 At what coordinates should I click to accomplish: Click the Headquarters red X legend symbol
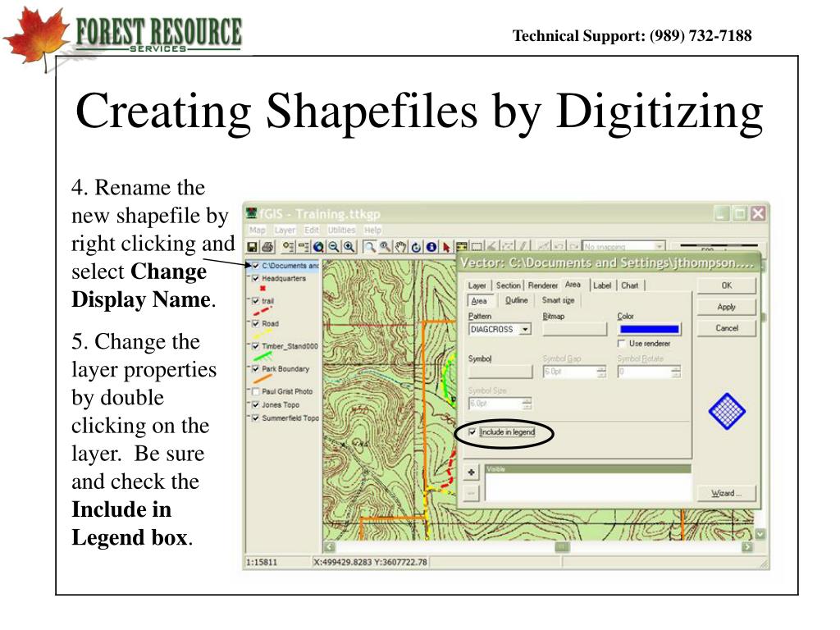pyautogui.click(x=262, y=288)
